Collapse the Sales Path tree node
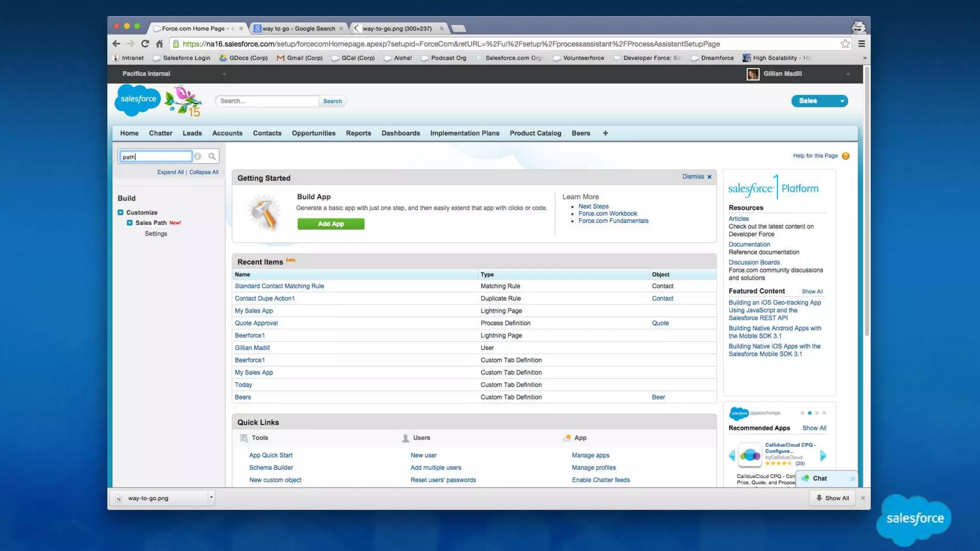Viewport: 980px width, 551px height. tap(130, 223)
